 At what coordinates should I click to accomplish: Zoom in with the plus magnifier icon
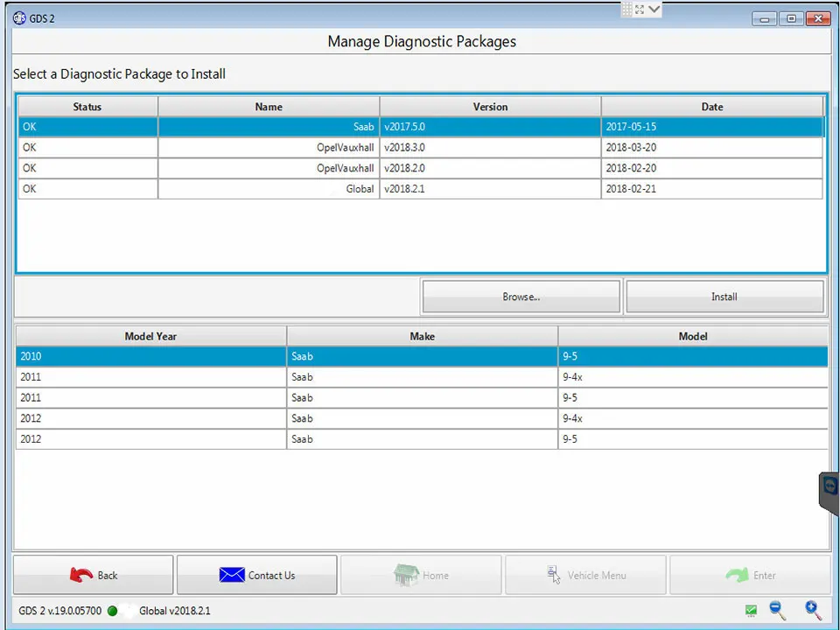(813, 610)
